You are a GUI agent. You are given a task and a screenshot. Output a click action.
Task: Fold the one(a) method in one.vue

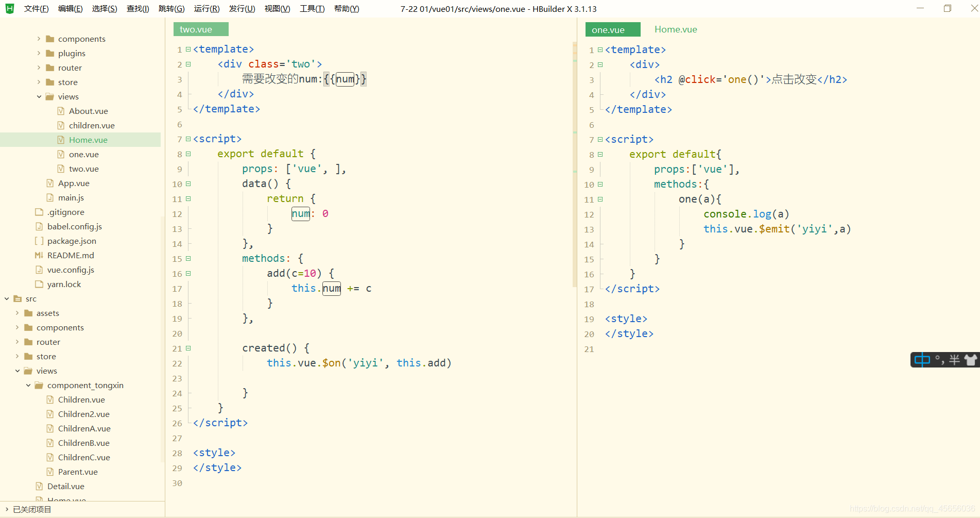pyautogui.click(x=600, y=199)
